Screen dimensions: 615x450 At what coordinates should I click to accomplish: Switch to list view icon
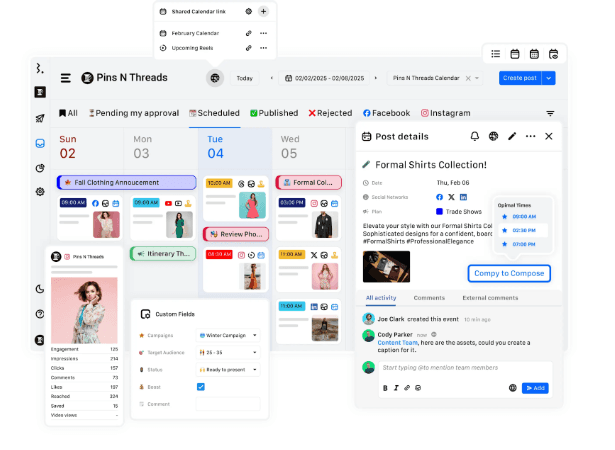(496, 54)
